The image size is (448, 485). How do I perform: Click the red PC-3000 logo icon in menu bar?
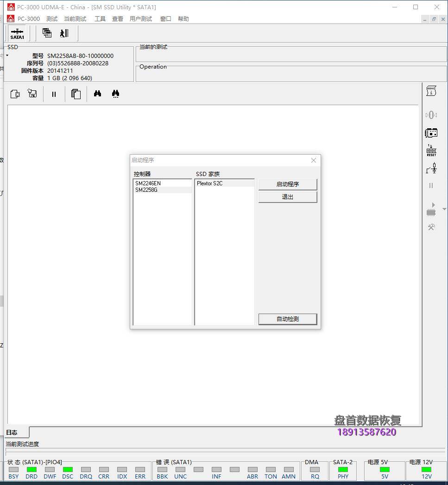coord(11,19)
